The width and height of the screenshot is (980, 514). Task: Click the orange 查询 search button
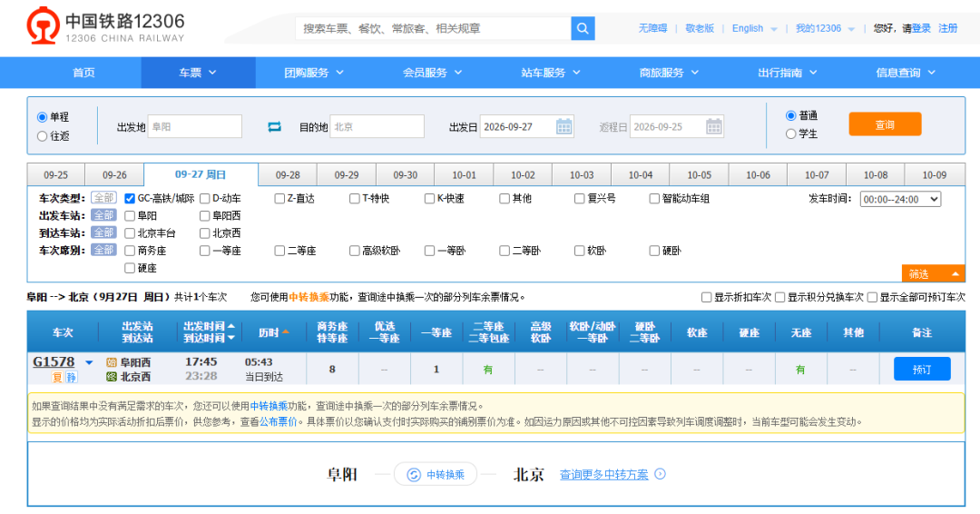(885, 124)
